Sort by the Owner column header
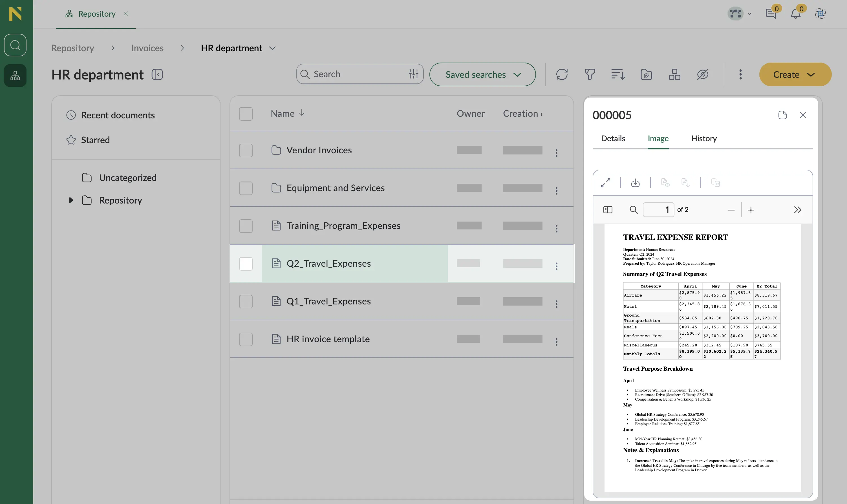 [x=470, y=113]
